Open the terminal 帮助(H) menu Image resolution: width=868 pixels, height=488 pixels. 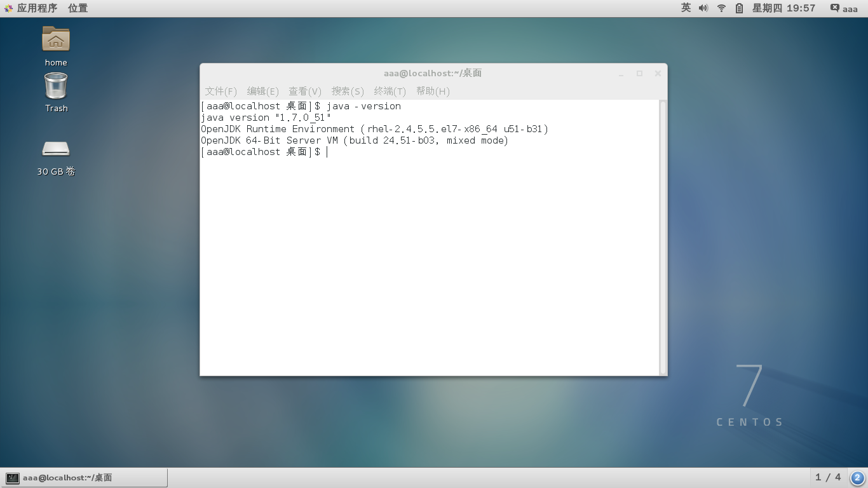pos(433,91)
